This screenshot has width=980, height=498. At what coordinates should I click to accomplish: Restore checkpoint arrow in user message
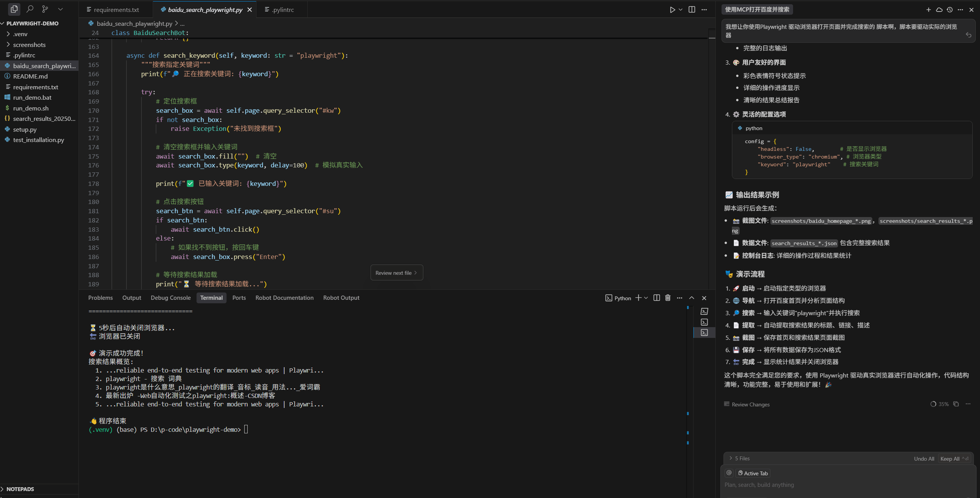pos(968,35)
